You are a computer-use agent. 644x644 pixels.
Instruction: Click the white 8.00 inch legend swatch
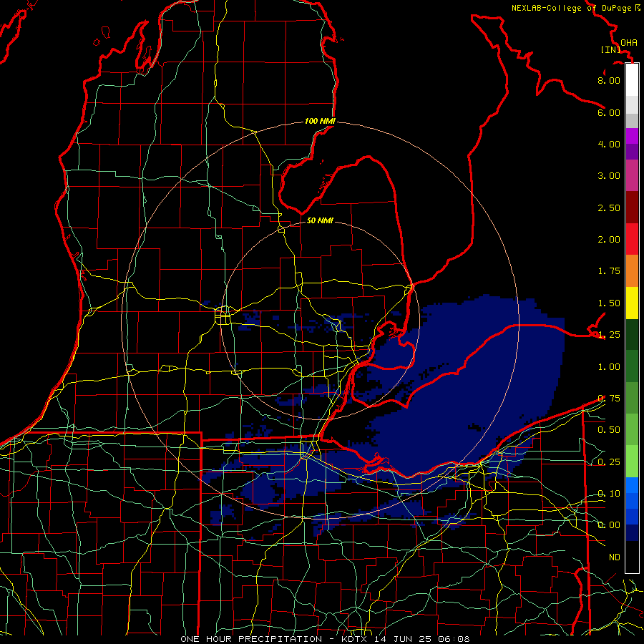(x=632, y=80)
